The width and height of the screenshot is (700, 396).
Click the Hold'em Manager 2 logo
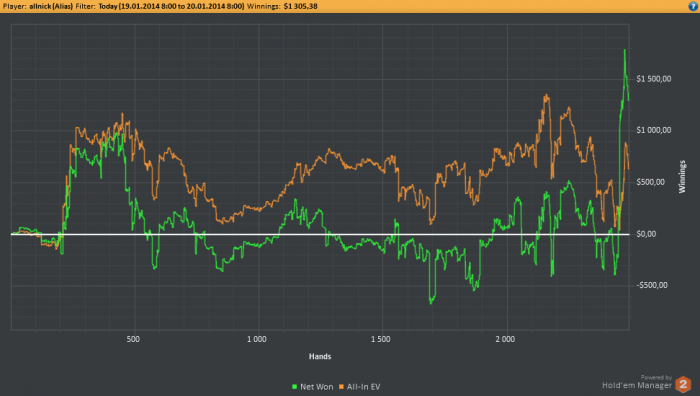pos(683,384)
